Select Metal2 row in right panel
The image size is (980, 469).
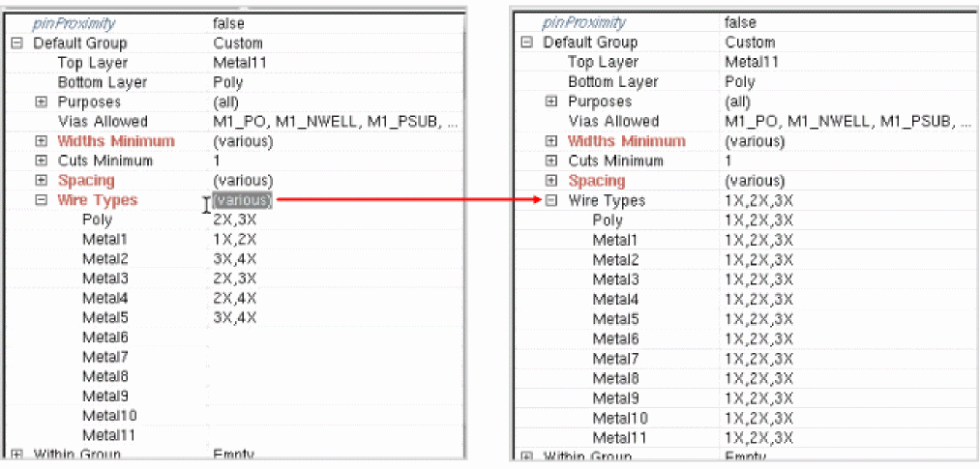(743, 260)
